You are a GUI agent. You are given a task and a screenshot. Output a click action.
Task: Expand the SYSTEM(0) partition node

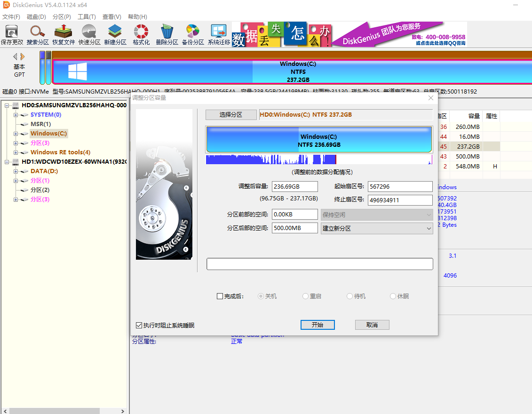click(x=16, y=115)
